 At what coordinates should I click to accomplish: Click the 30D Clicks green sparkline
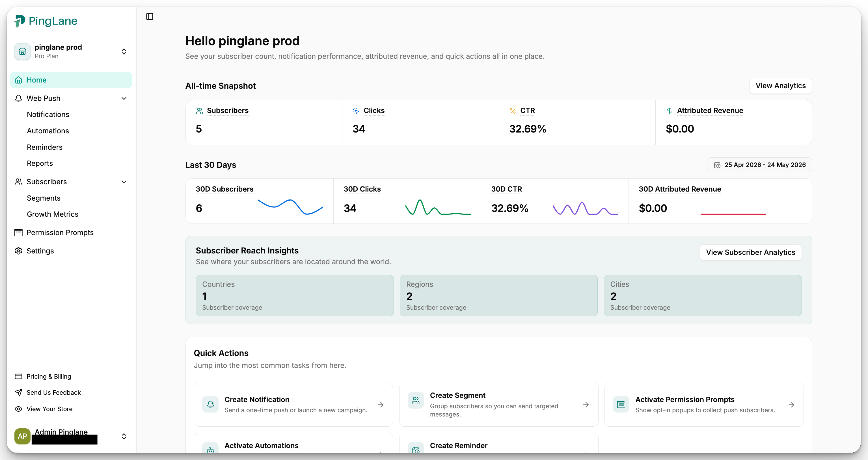tap(438, 207)
